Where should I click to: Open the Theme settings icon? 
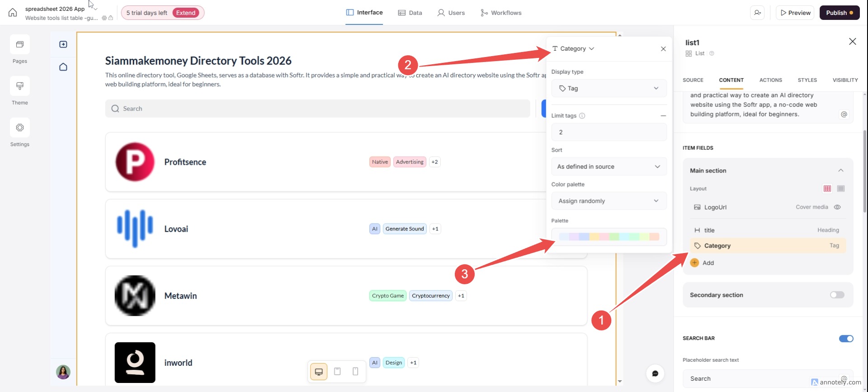coord(20,86)
